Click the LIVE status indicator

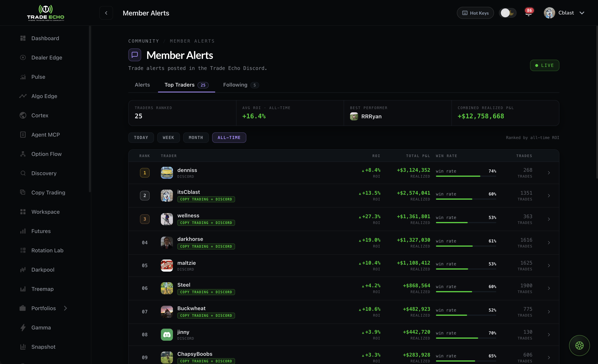point(544,65)
